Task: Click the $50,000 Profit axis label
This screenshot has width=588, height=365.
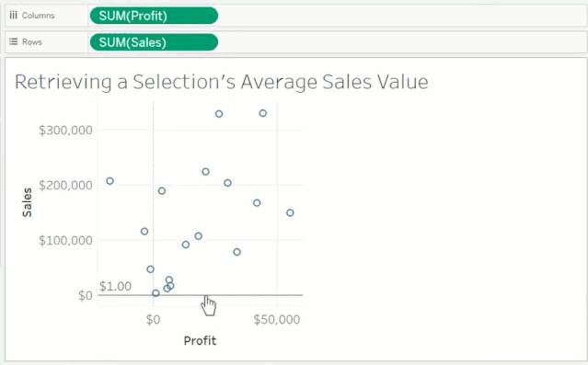Action: coord(277,319)
